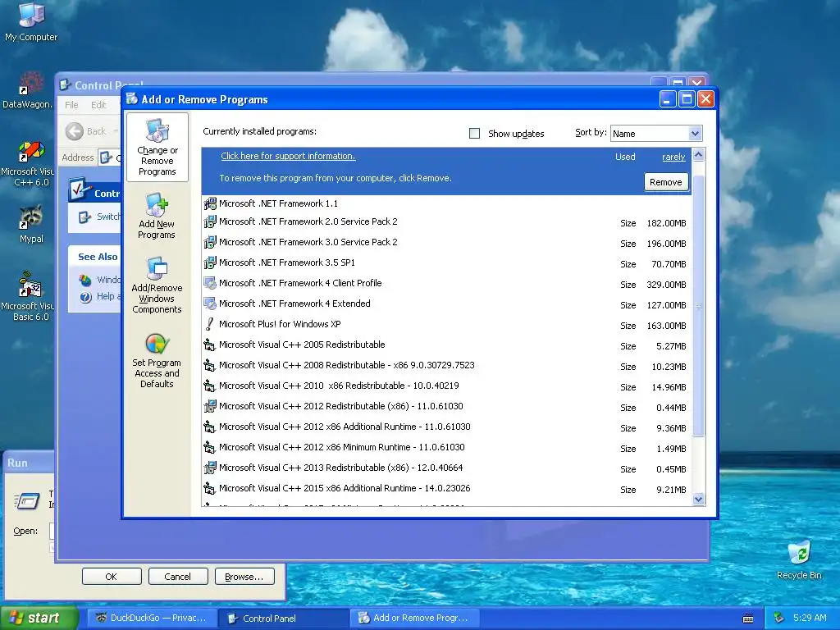Image resolution: width=840 pixels, height=630 pixels.
Task: Click icon of Visual C++ 2005 Redistributable
Action: [x=210, y=345]
